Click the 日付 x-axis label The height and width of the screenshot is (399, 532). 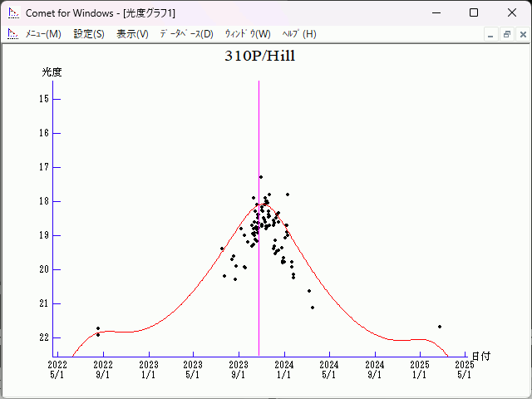pyautogui.click(x=480, y=356)
